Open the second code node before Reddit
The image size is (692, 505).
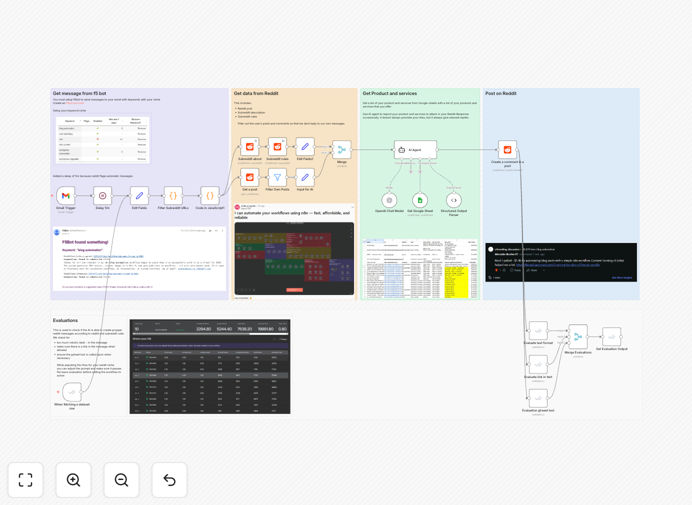click(x=210, y=196)
